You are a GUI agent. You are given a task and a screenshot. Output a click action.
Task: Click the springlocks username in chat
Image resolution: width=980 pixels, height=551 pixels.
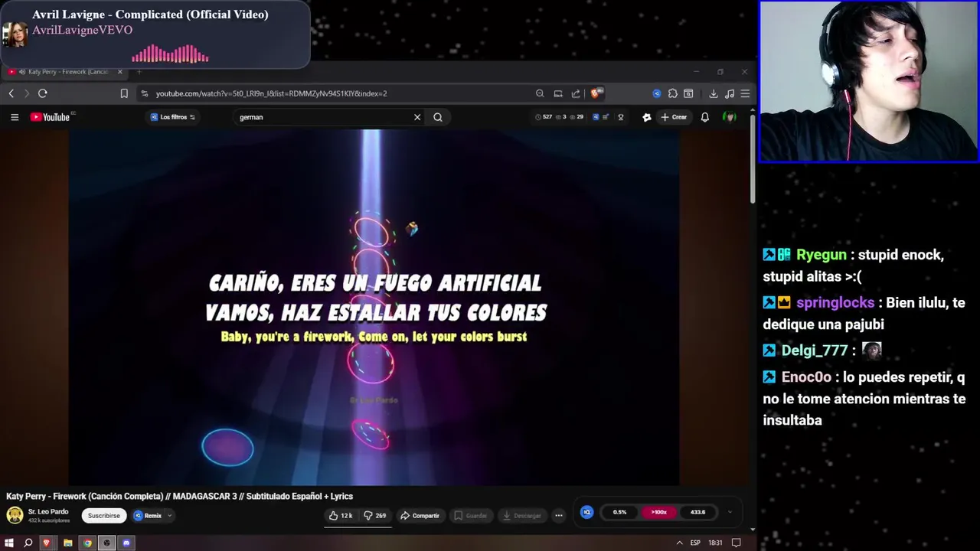[835, 303]
